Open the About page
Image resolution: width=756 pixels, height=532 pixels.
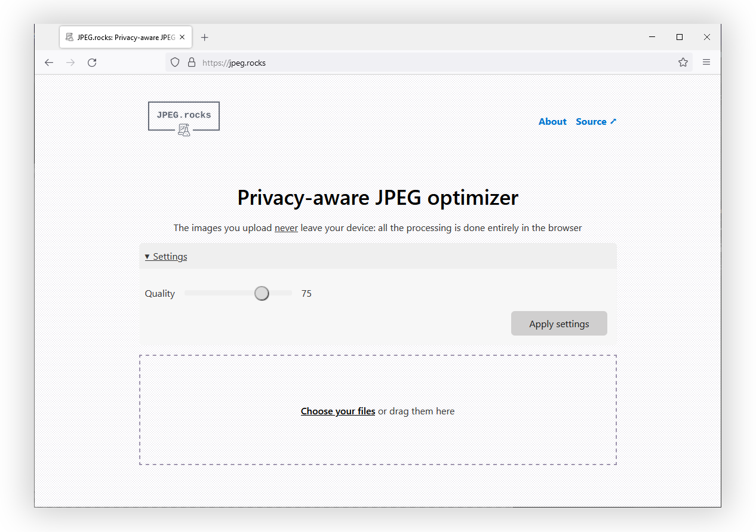pyautogui.click(x=552, y=121)
